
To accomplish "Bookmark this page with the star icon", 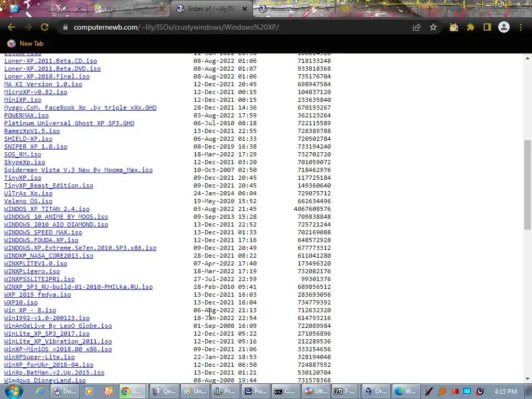I will 433,28.
